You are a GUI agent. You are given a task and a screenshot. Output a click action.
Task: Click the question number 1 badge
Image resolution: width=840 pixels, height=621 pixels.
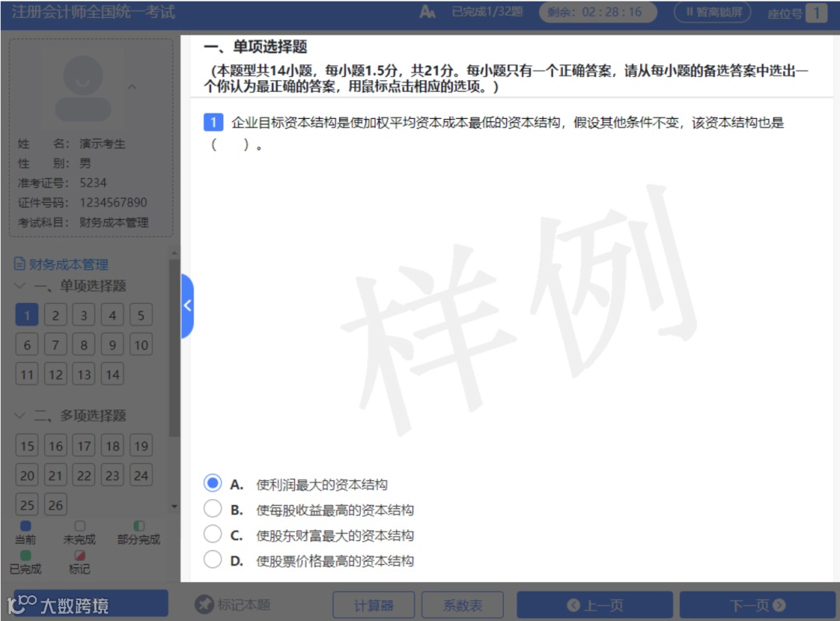coord(213,122)
